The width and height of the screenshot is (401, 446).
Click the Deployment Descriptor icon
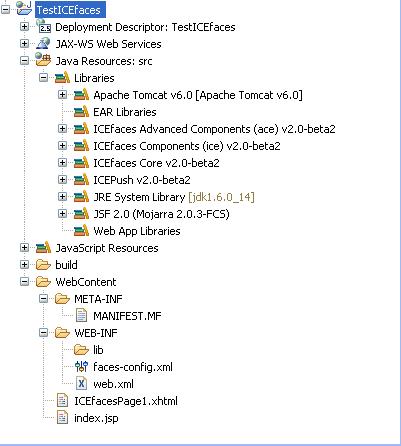tap(43, 26)
